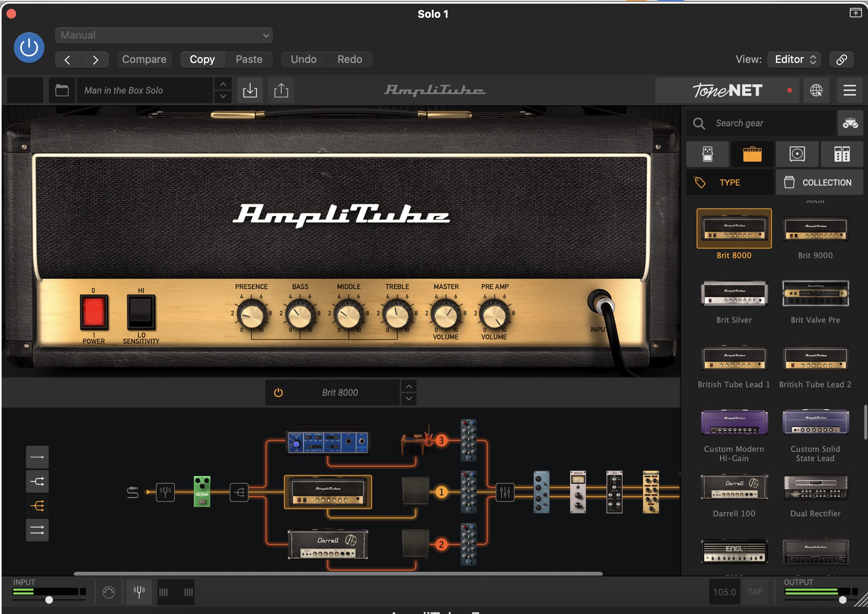The image size is (868, 614).
Task: Select the rack effects gear category
Action: [x=842, y=154]
